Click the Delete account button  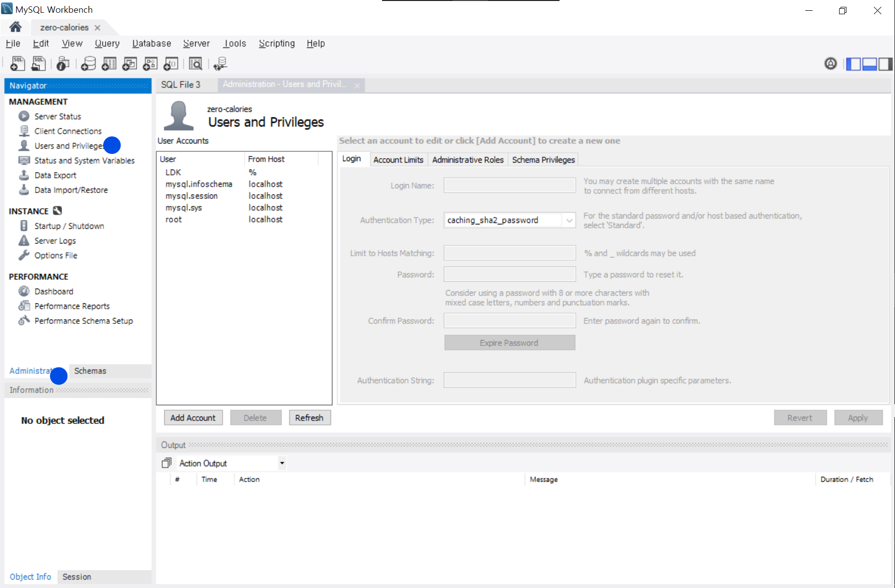click(x=256, y=417)
